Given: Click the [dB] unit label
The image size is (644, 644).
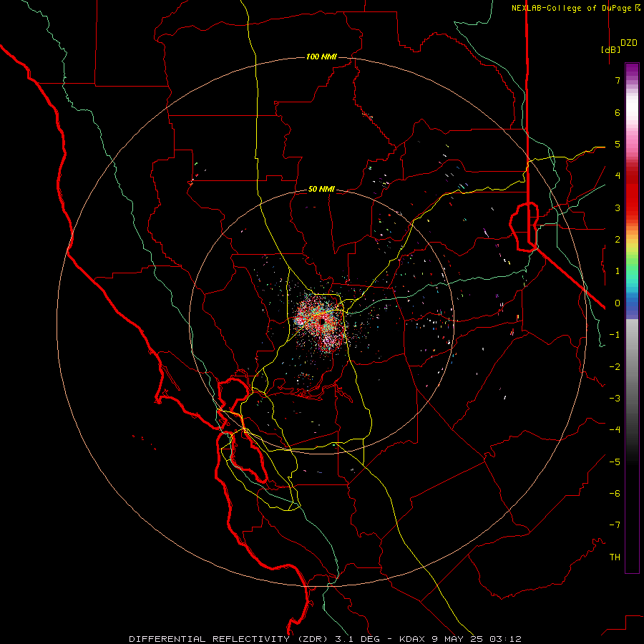Looking at the screenshot, I should coord(611,49).
